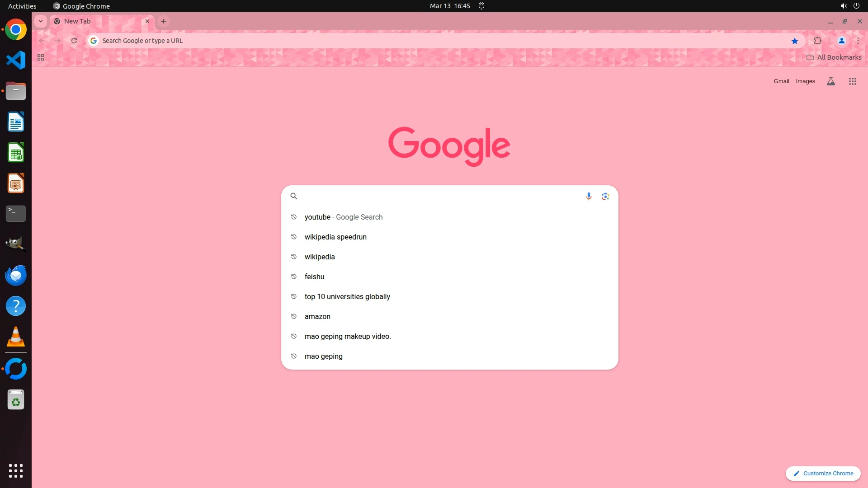Select the 'wikipedia speedrun' suggestion
This screenshot has width=868, height=488.
335,237
